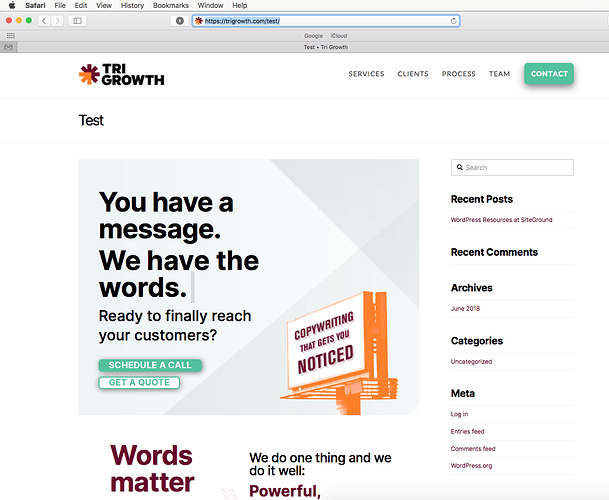Click the privacy report icon beside address bar

point(179,21)
